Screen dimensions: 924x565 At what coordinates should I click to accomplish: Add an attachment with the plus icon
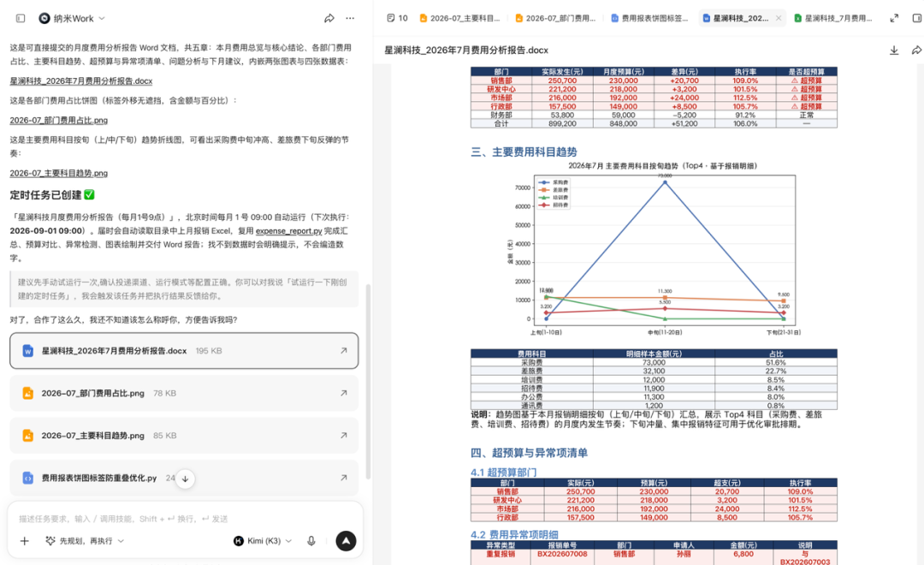click(24, 541)
